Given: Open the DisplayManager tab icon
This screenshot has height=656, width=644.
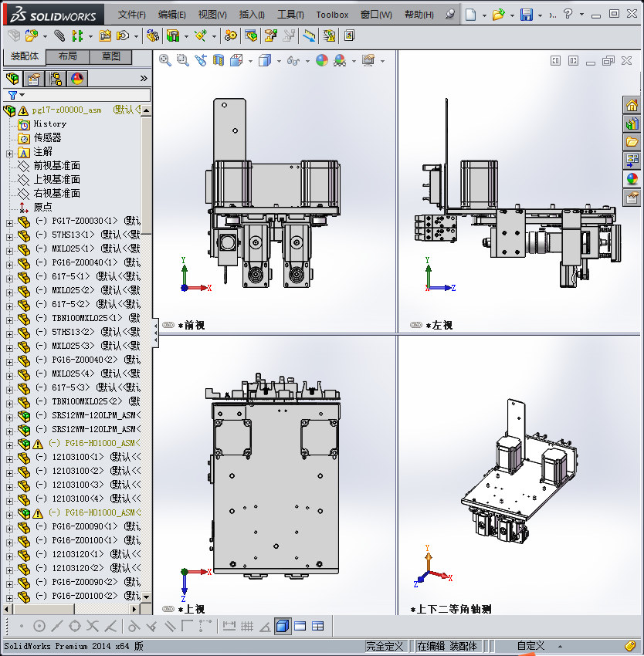Looking at the screenshot, I should pyautogui.click(x=77, y=78).
